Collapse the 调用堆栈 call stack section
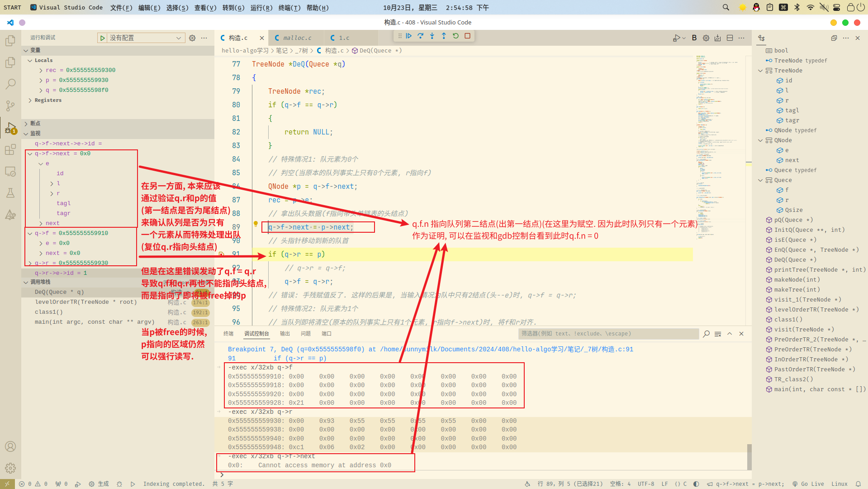Screen dimensions: 868x489 point(26,282)
